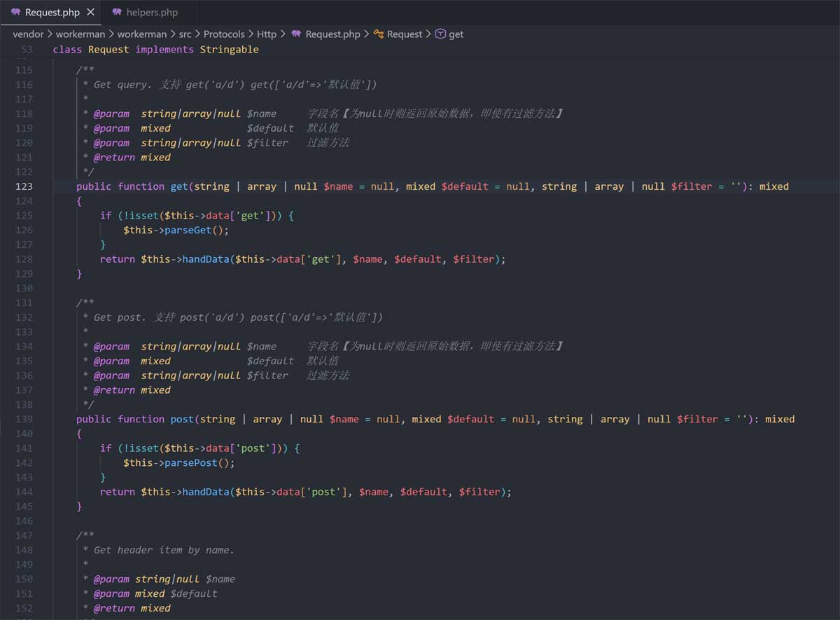The image size is (840, 620).
Task: Select the Request.php tab label
Action: click(52, 12)
